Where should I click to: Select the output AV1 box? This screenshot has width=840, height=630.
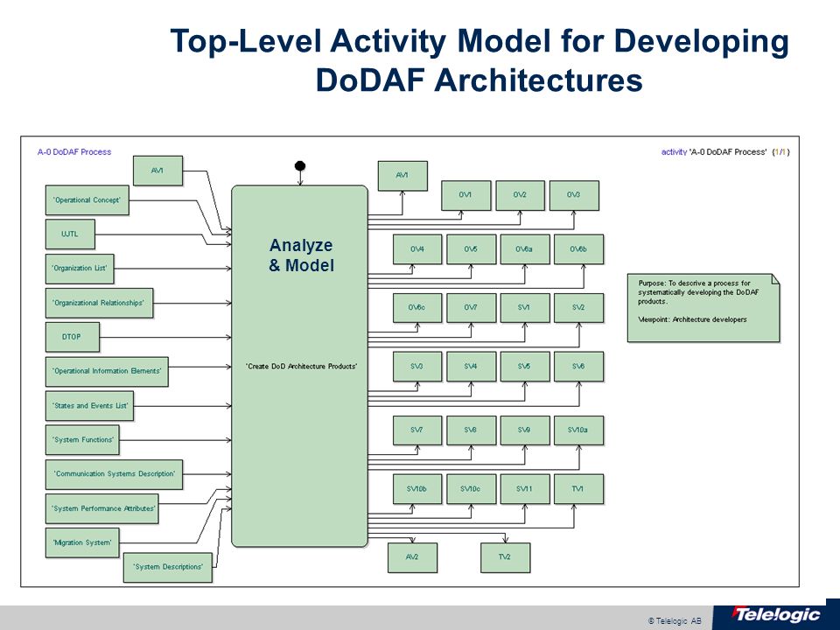click(402, 176)
